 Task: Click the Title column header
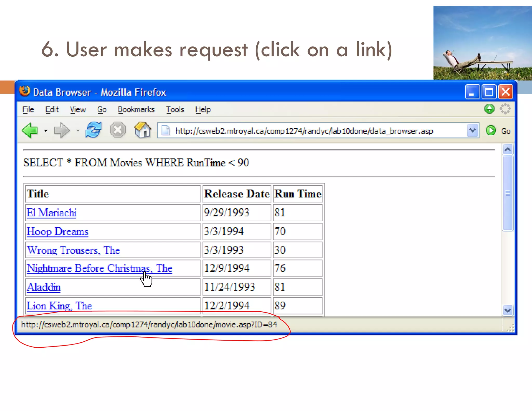point(113,194)
